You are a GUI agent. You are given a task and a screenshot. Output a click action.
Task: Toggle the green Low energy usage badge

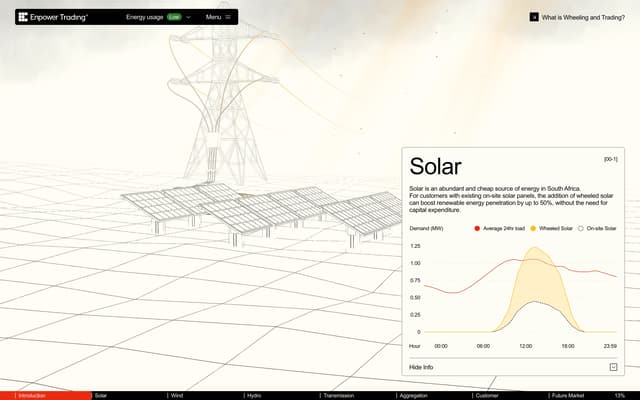(x=174, y=17)
